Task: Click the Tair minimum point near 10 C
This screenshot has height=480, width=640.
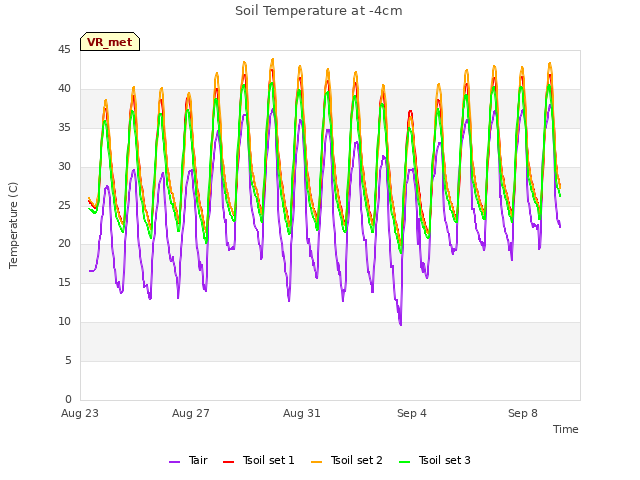Action: coord(401,325)
